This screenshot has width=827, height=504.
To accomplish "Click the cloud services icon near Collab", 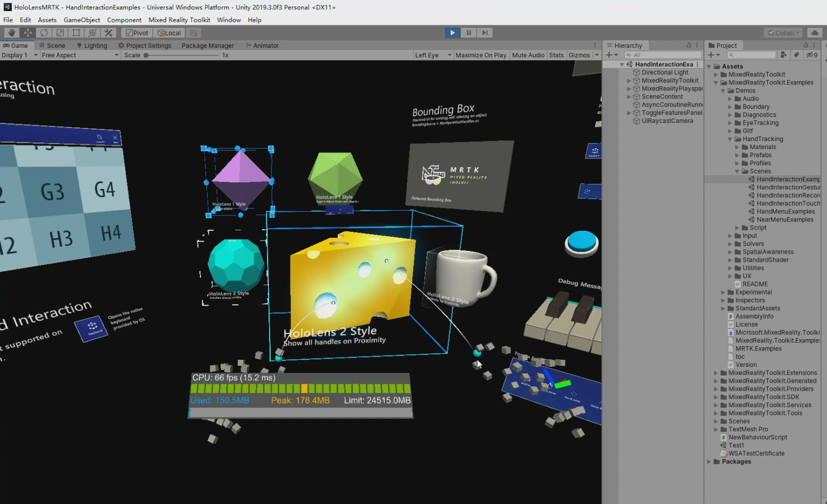I will click(814, 33).
